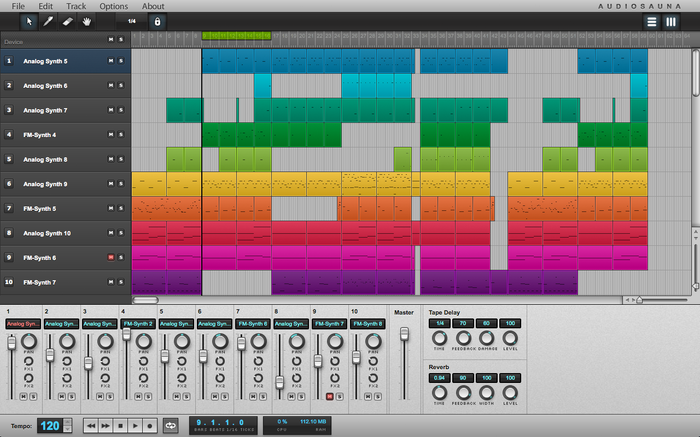The image size is (700, 437).
Task: Toggle loop mode in transport bar
Action: pos(170,425)
